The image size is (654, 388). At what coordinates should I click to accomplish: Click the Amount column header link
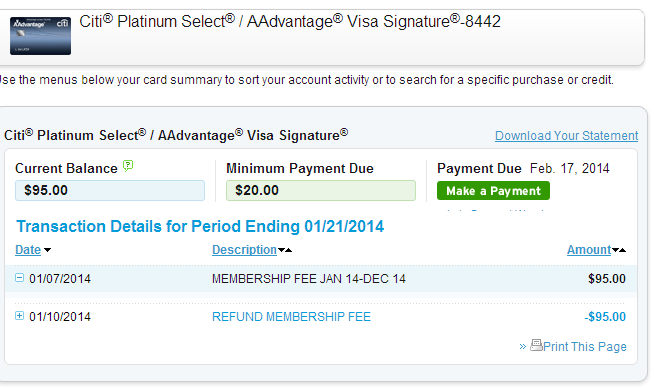coord(589,249)
